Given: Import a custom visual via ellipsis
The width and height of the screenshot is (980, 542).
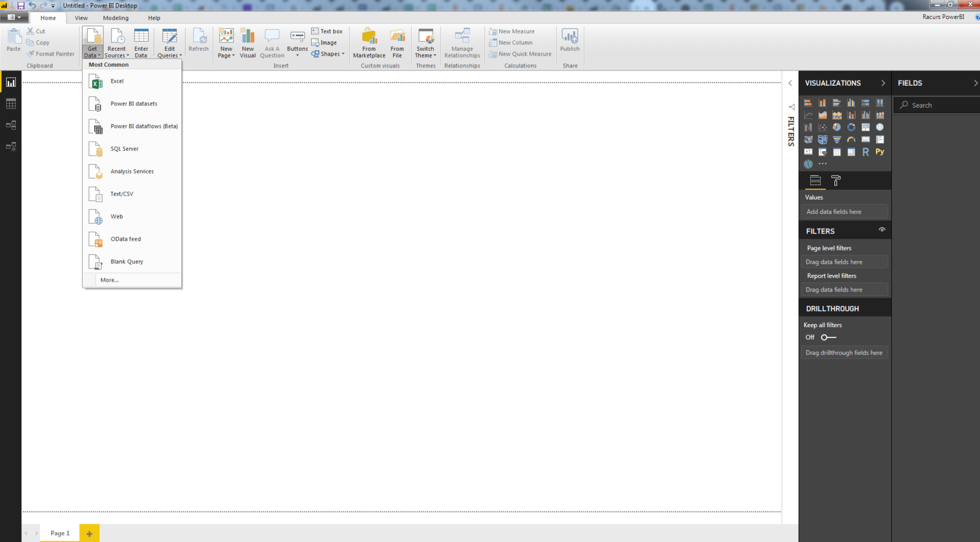Looking at the screenshot, I should click(x=823, y=164).
